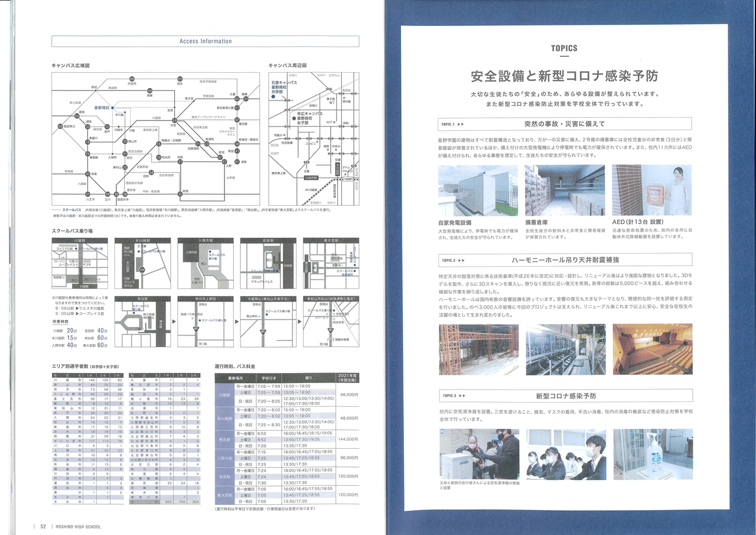Click the 東大宮駅 60分 travel time
The image size is (756, 535).
pos(95,345)
